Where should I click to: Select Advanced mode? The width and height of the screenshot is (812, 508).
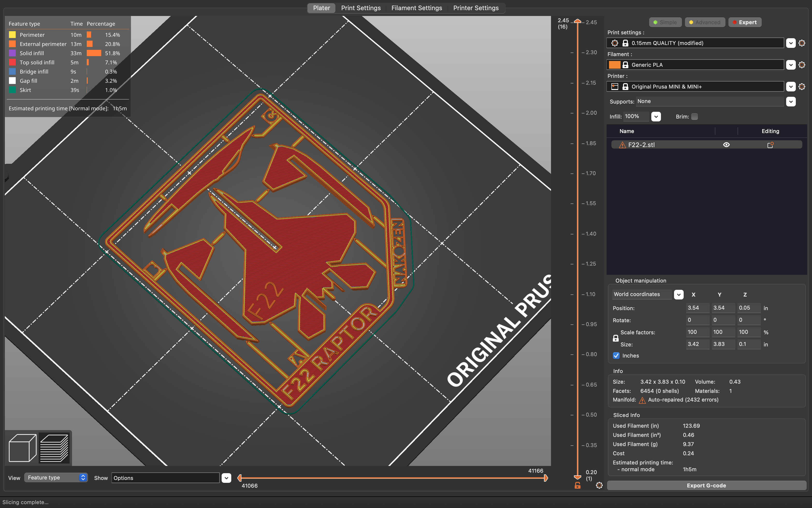click(x=705, y=22)
